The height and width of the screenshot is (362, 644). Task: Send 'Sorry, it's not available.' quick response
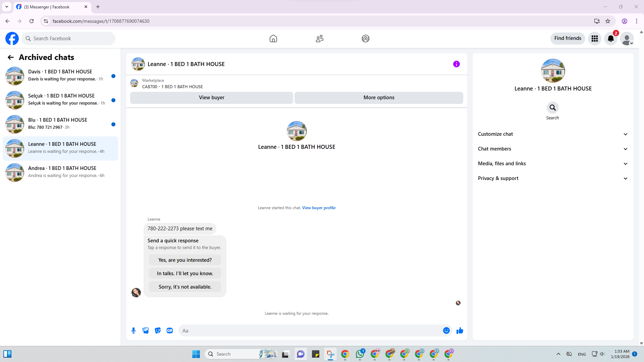[185, 287]
